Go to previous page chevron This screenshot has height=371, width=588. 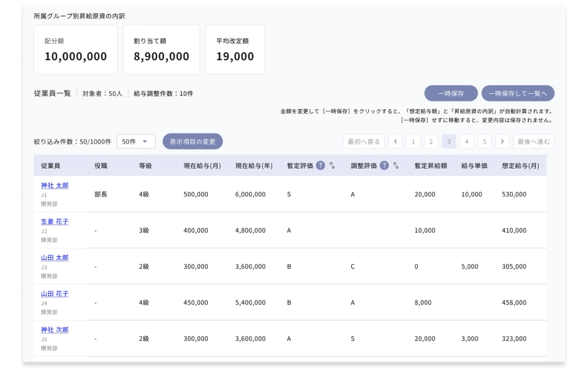click(395, 141)
